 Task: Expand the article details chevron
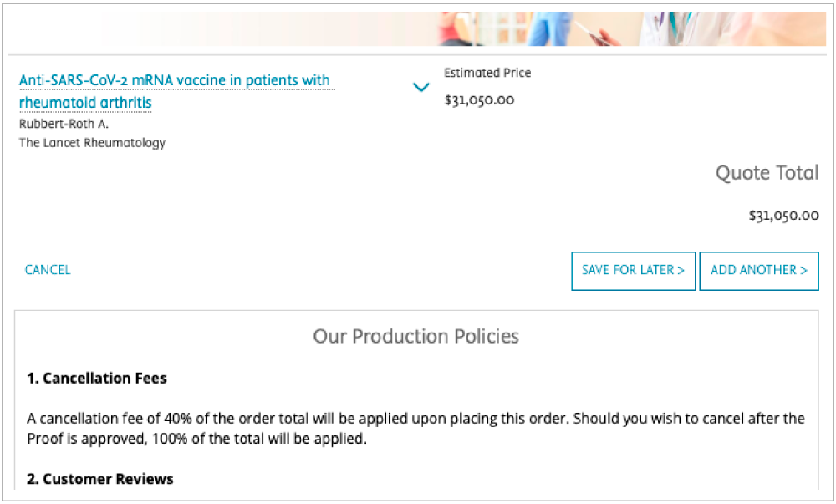point(421,88)
